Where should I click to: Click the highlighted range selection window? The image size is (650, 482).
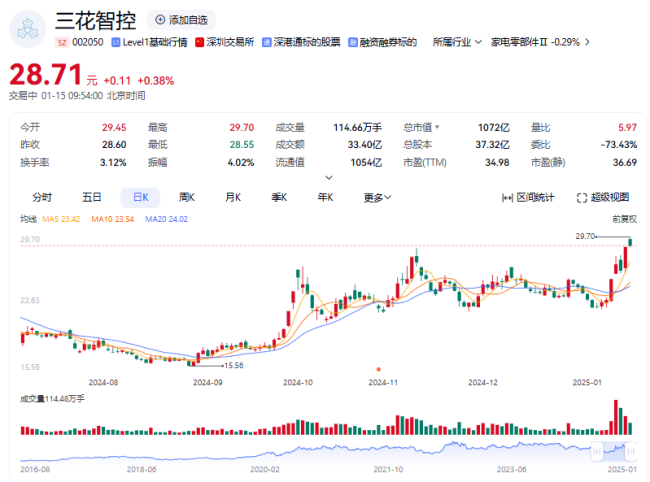pos(614,451)
